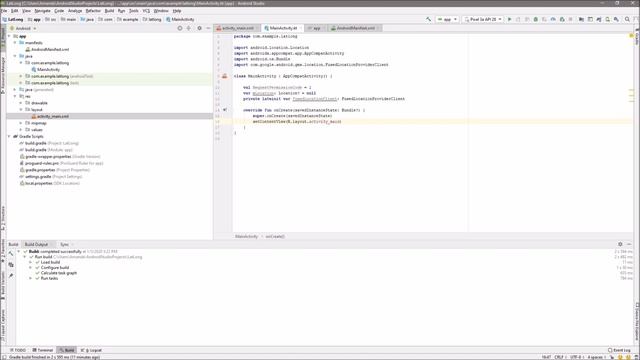Hide the Project panel with minus icon
Image resolution: width=640 pixels, height=360 pixels.
[x=208, y=28]
